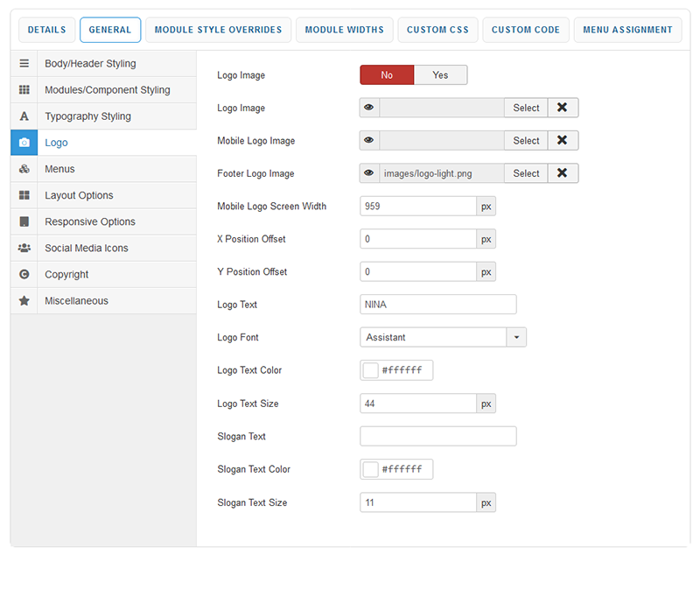Click the Copyright symbol icon
The width and height of the screenshot is (700, 590).
24,274
